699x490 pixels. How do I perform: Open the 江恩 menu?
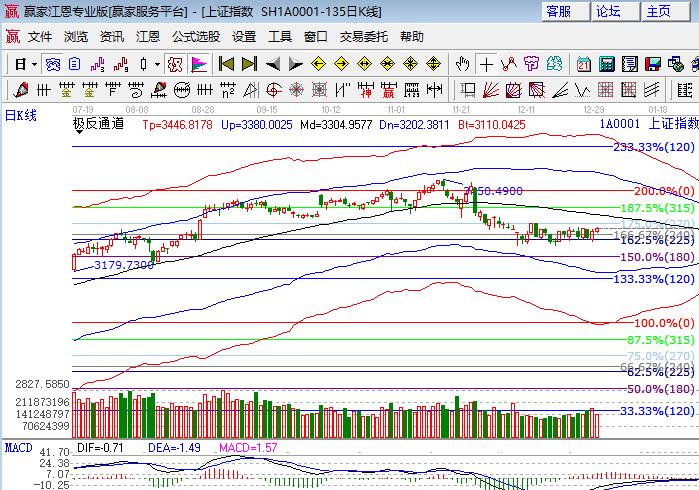[148, 36]
